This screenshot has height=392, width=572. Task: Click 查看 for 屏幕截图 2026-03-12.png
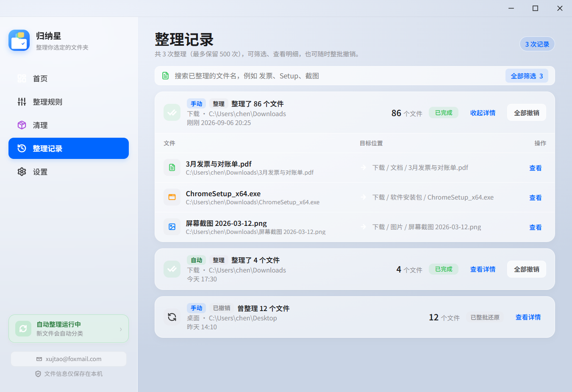(x=536, y=227)
